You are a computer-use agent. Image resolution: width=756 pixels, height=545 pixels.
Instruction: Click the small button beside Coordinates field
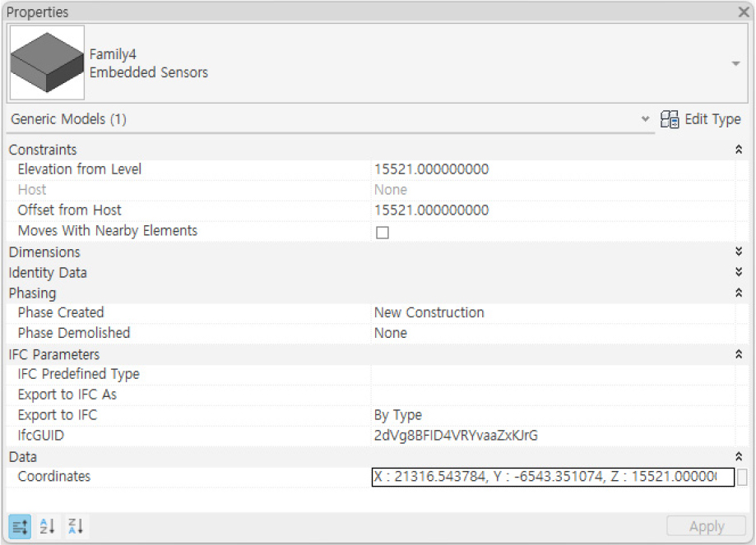click(x=742, y=478)
